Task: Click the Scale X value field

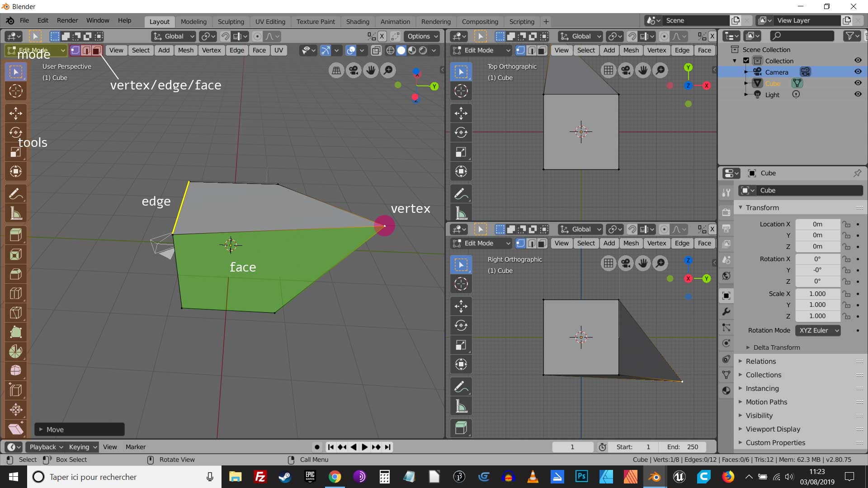Action: (x=817, y=294)
